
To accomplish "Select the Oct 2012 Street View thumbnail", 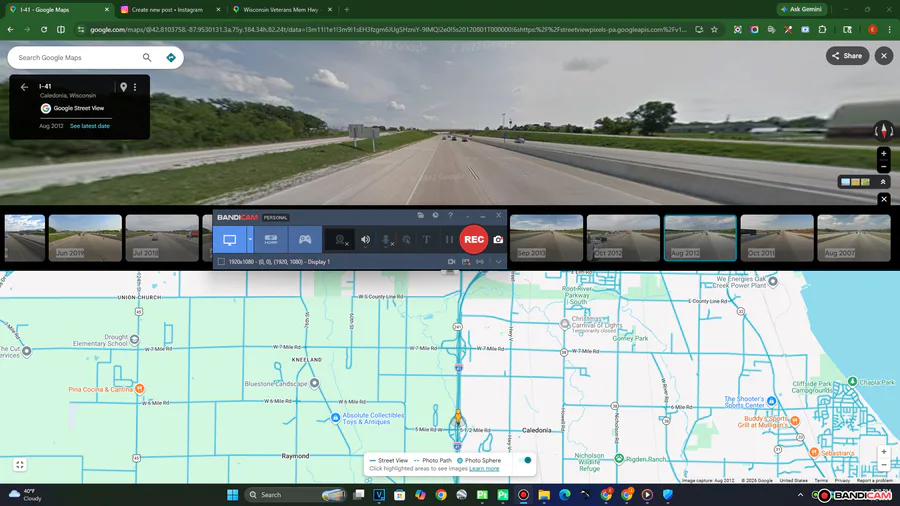I will [x=623, y=238].
